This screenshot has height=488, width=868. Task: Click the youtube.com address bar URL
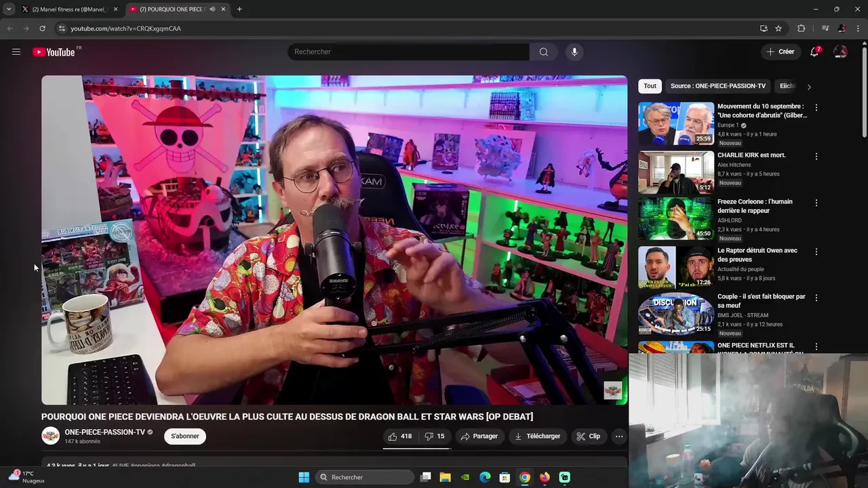(x=125, y=28)
